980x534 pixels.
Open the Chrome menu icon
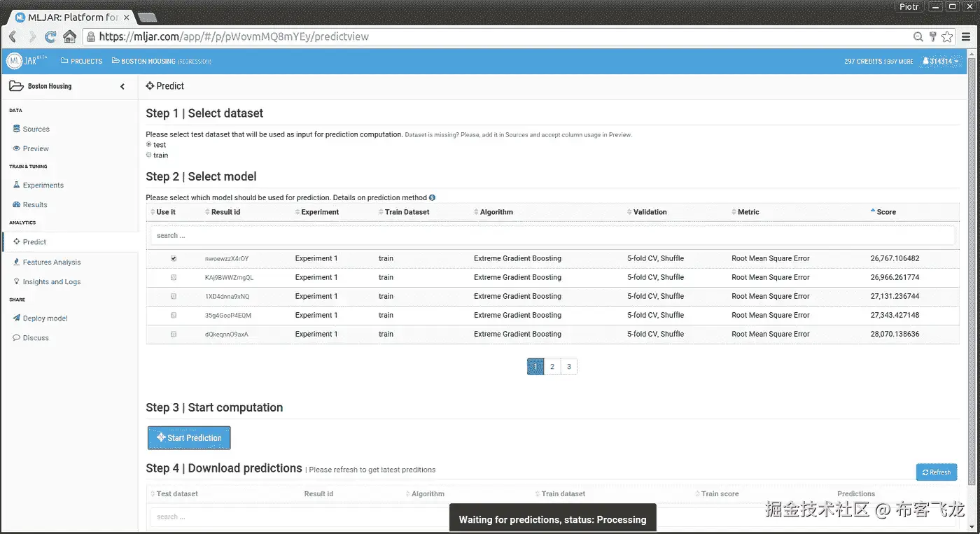[966, 37]
